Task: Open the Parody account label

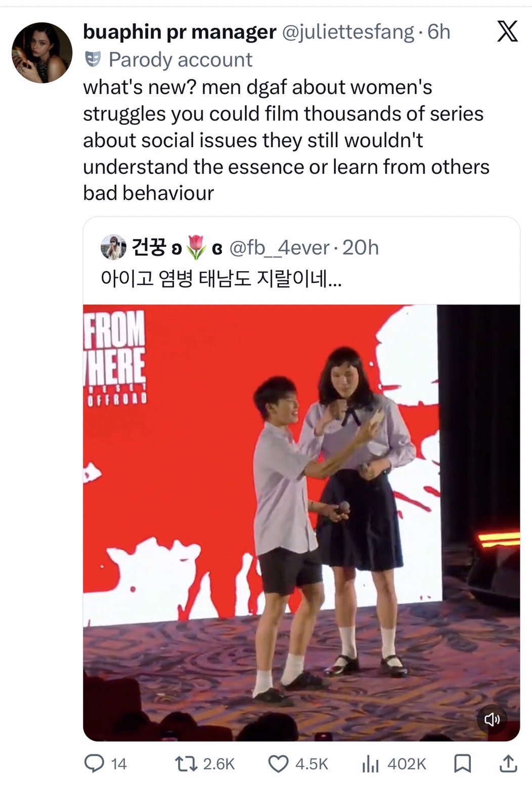Action: (x=181, y=60)
